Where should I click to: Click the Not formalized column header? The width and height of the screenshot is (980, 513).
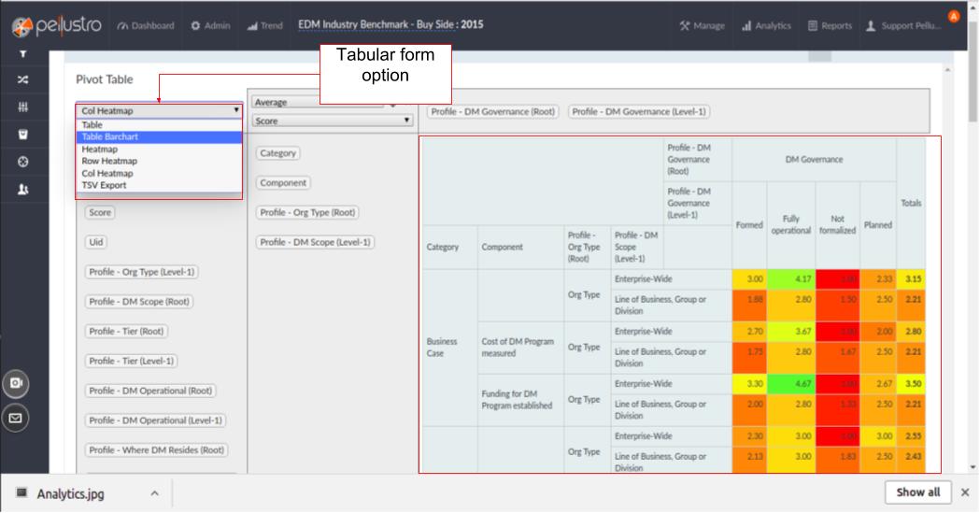click(x=837, y=225)
